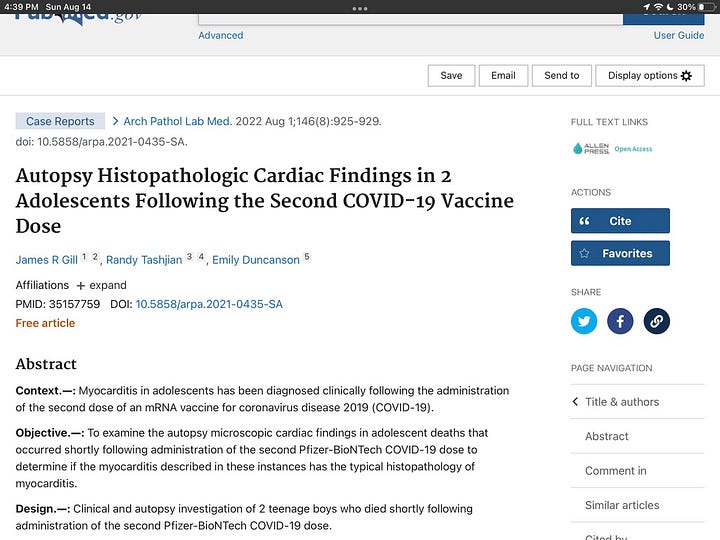Click the Abstract heading
This screenshot has width=720, height=540.
coord(46,364)
